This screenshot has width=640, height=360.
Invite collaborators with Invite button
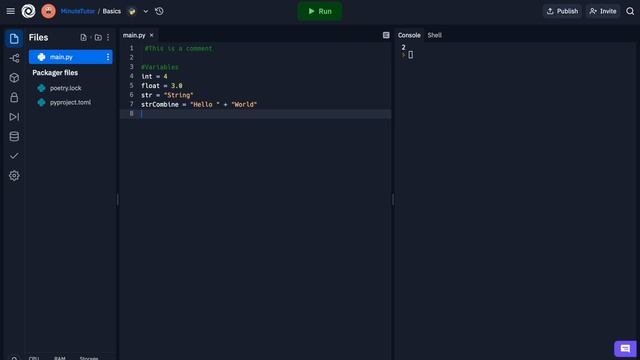[x=603, y=11]
